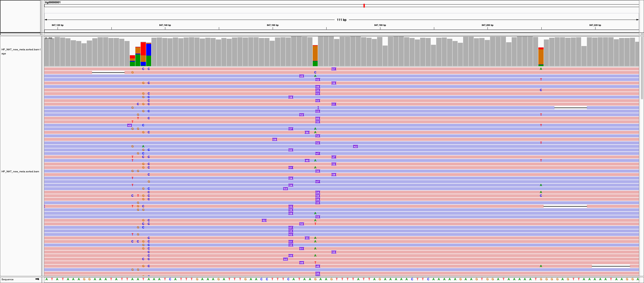Select the Sequence track label

click(8, 279)
